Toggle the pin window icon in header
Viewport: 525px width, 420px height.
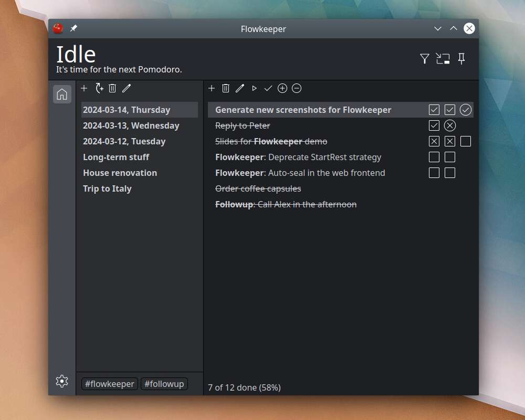461,59
